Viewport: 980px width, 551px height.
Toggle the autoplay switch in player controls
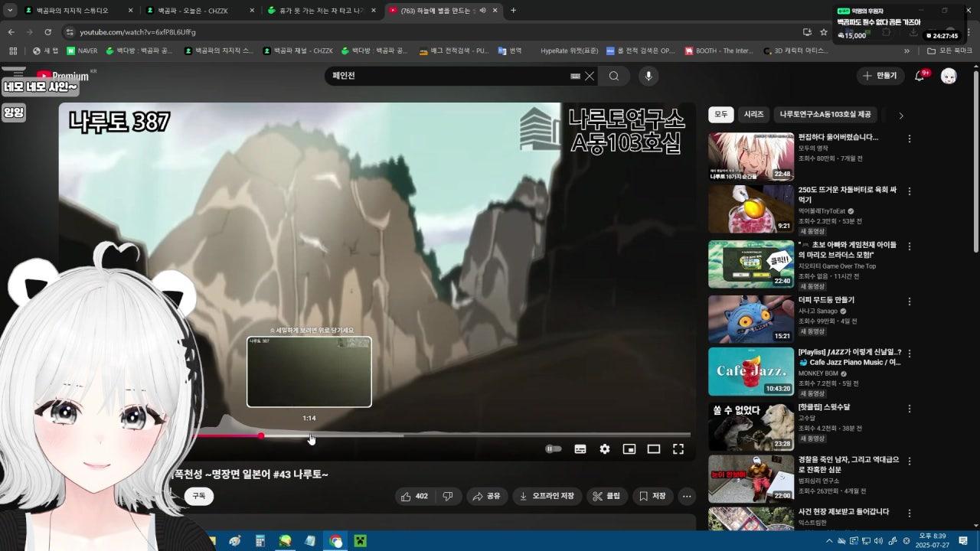553,449
